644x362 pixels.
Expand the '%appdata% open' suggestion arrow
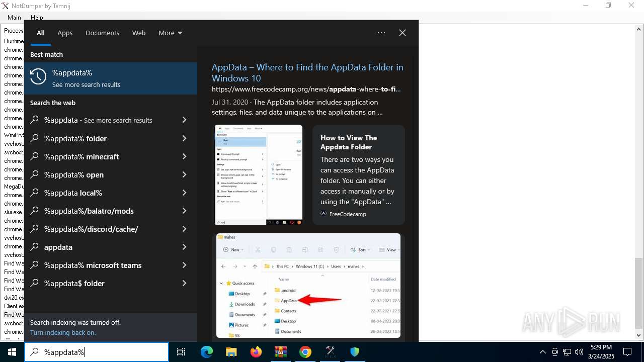pyautogui.click(x=184, y=174)
